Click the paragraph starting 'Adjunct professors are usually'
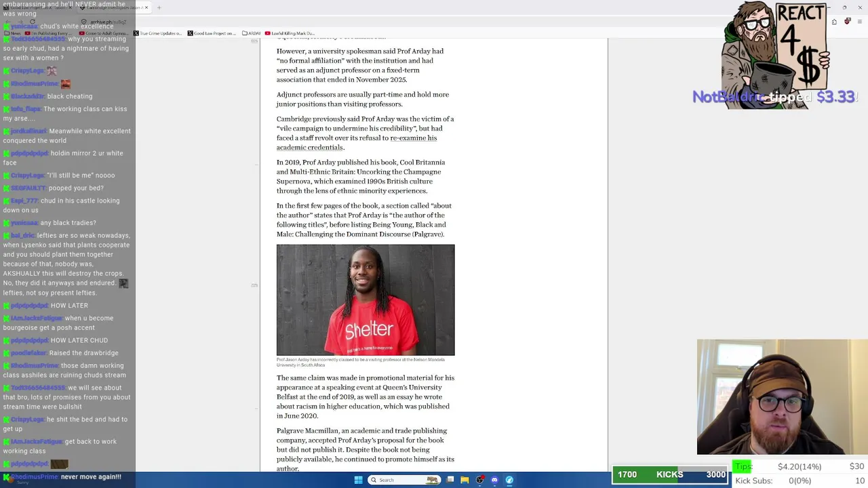868x488 pixels. [363, 99]
